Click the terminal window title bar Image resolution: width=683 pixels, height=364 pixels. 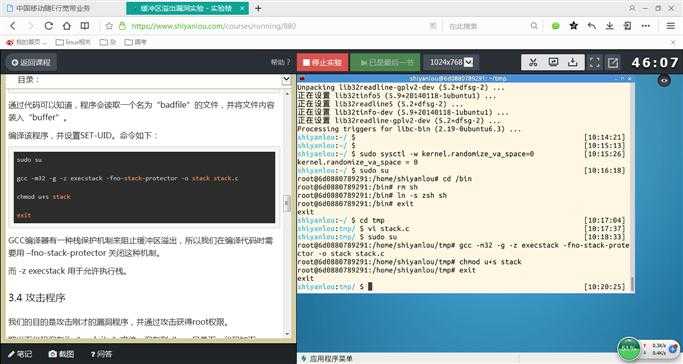coord(465,78)
